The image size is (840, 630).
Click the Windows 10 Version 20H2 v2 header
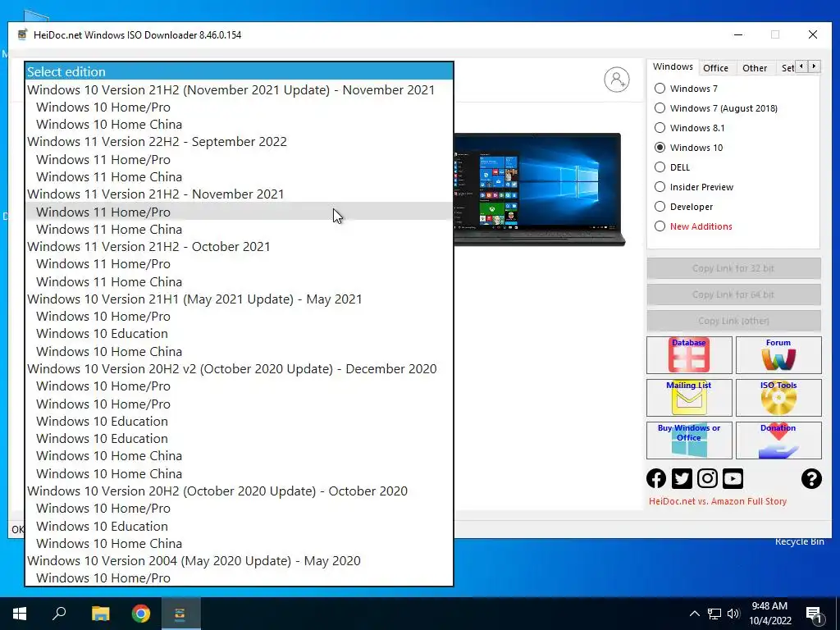click(239, 369)
